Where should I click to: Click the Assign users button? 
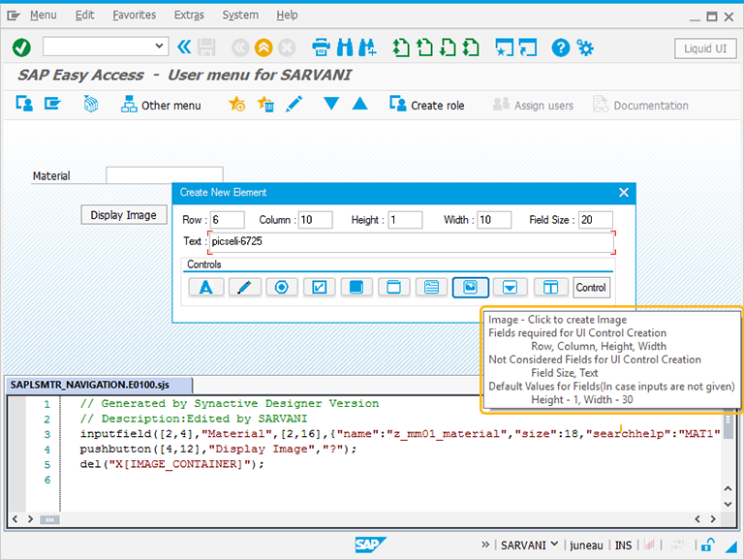[x=534, y=105]
